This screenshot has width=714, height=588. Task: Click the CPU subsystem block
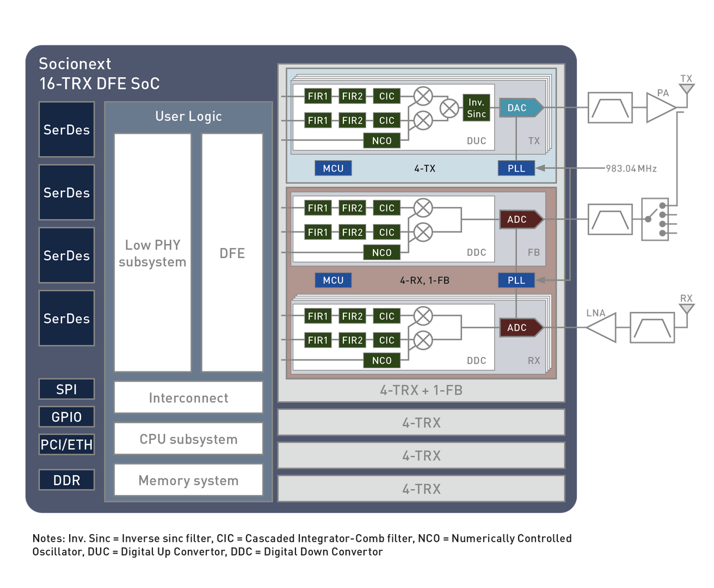click(x=188, y=438)
